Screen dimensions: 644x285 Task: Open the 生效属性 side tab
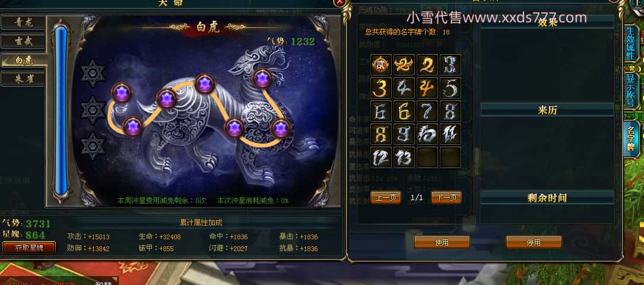click(630, 42)
